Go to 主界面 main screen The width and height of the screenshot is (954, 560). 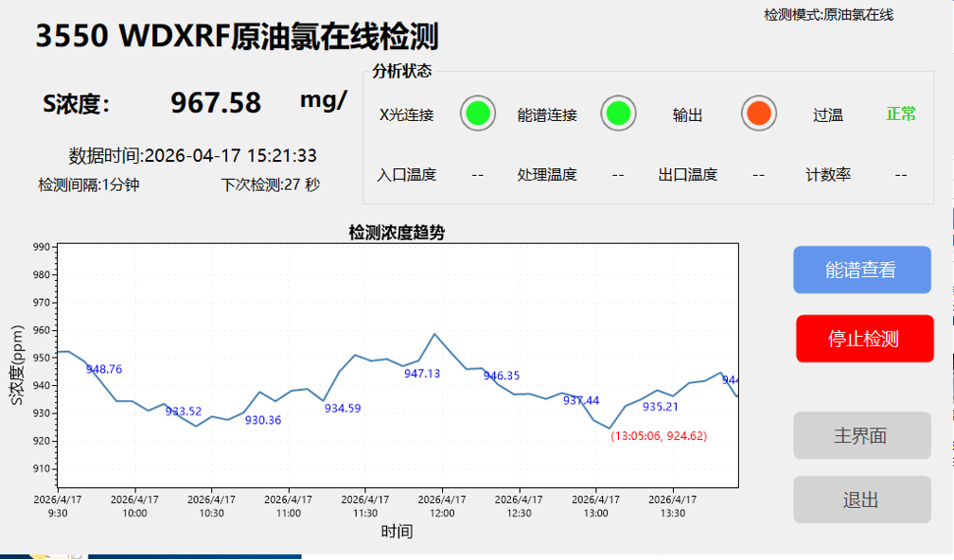[861, 435]
